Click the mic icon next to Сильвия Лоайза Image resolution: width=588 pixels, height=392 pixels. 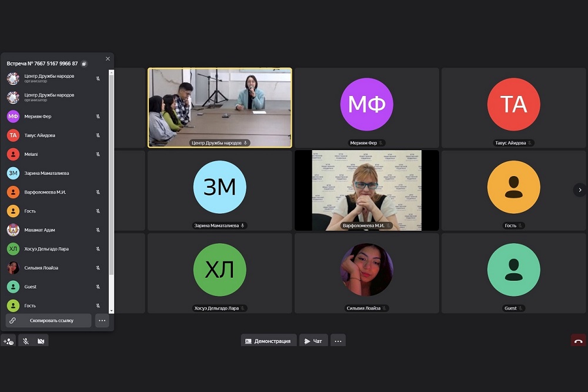[98, 268]
